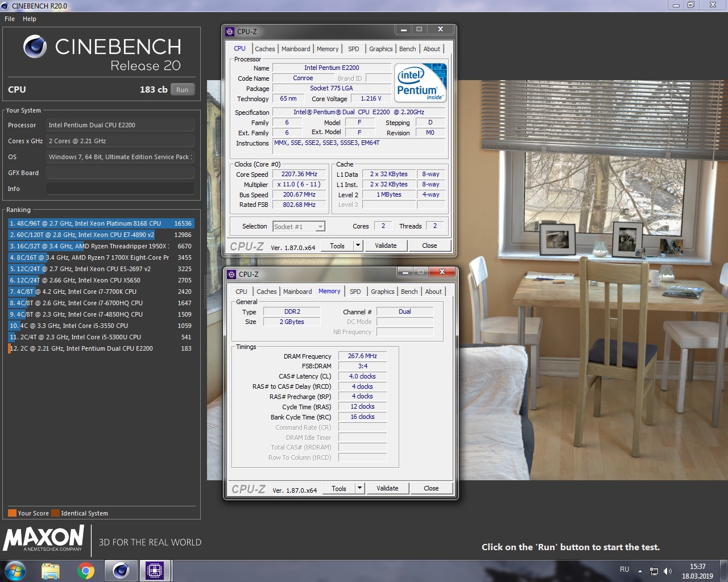Click the Processor name field in Cinebench
728x582 pixels.
click(x=120, y=125)
